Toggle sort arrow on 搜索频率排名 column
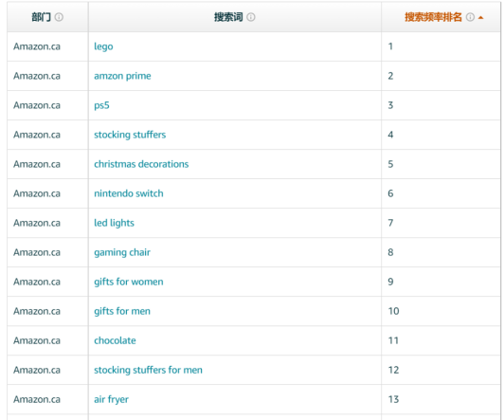 point(481,18)
